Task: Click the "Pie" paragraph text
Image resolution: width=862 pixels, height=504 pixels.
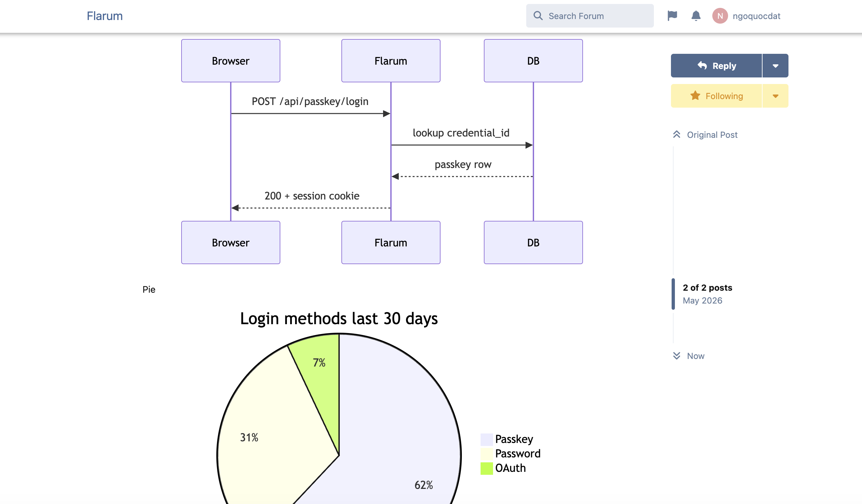Action: click(149, 290)
